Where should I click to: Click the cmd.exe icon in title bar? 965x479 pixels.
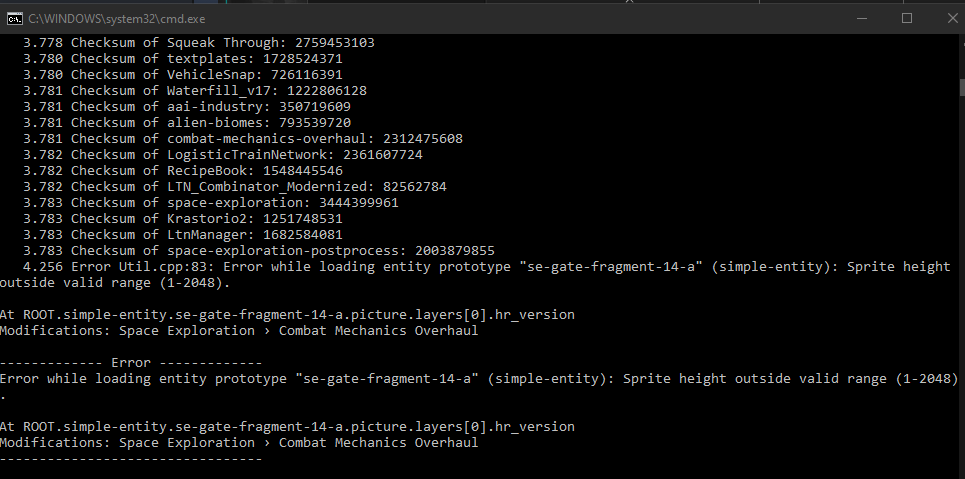coord(14,18)
